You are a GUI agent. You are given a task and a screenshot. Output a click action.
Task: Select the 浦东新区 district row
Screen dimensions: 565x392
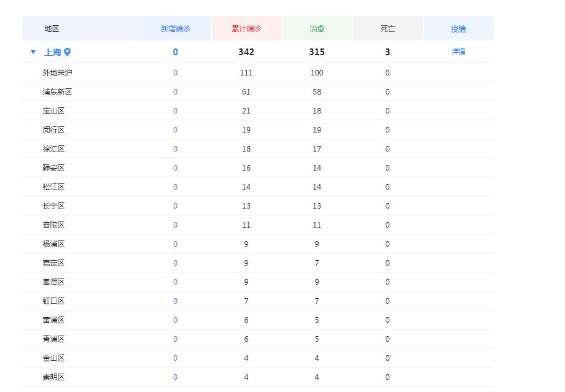click(57, 92)
